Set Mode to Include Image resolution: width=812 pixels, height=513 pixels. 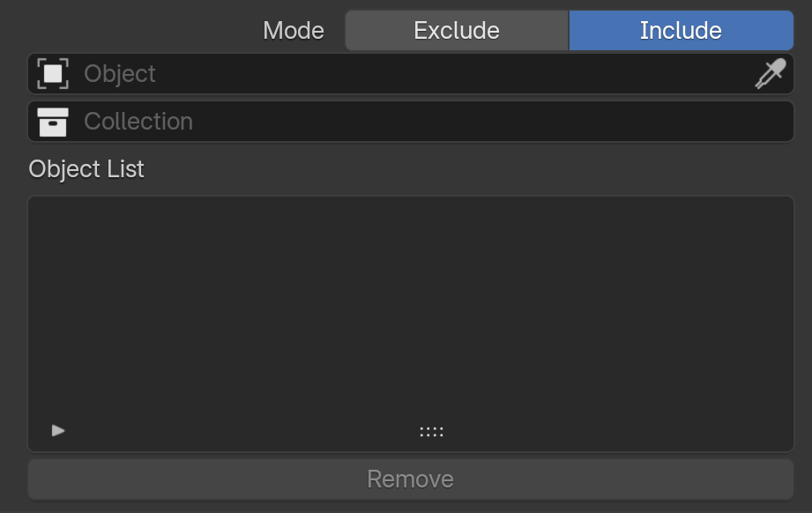681,31
